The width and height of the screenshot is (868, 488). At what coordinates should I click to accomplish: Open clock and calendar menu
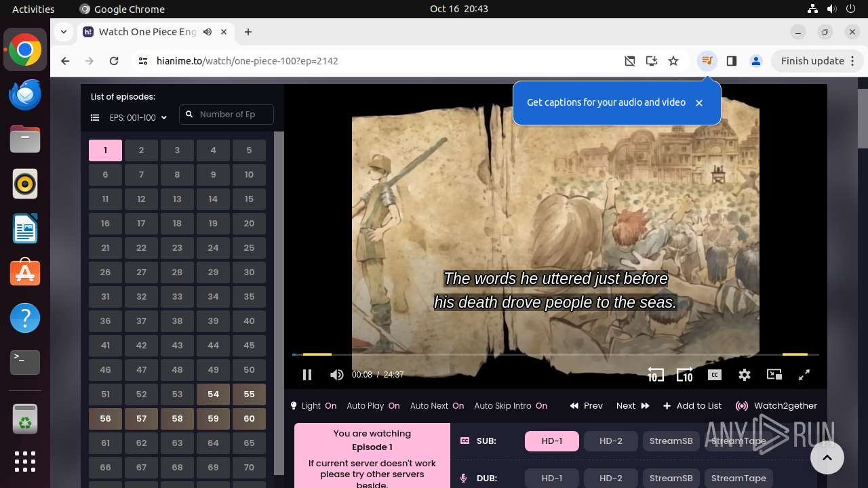tap(459, 9)
